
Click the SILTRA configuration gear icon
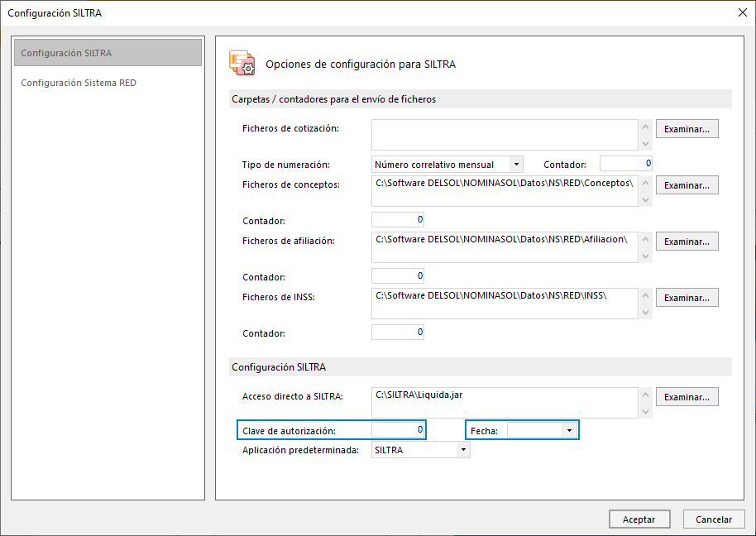tap(242, 63)
